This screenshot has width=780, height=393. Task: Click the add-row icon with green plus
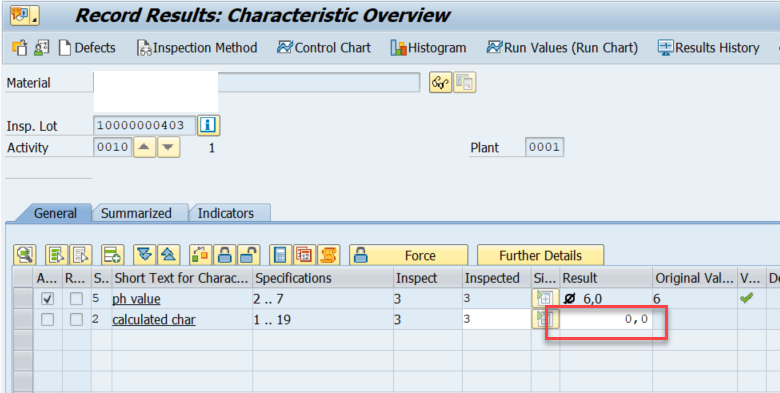(112, 255)
